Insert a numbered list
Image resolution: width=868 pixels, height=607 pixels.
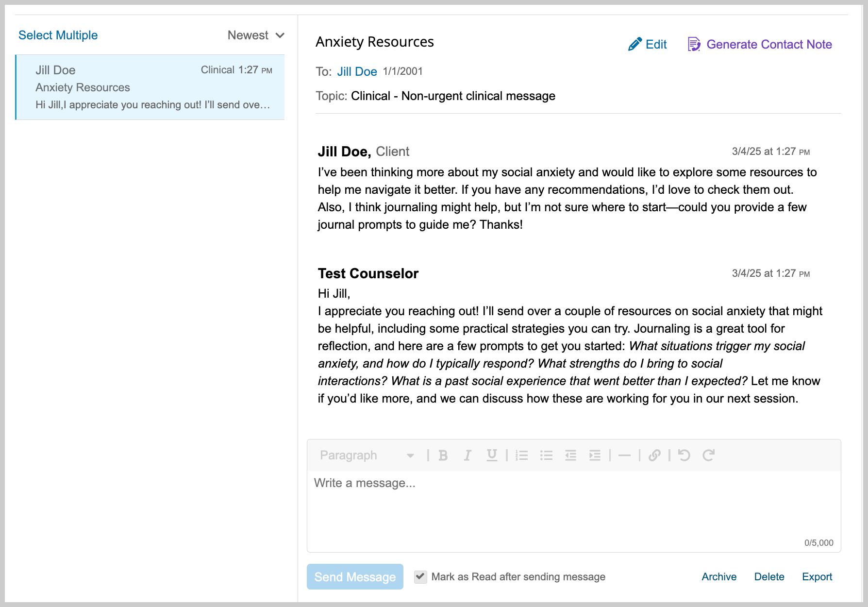522,455
